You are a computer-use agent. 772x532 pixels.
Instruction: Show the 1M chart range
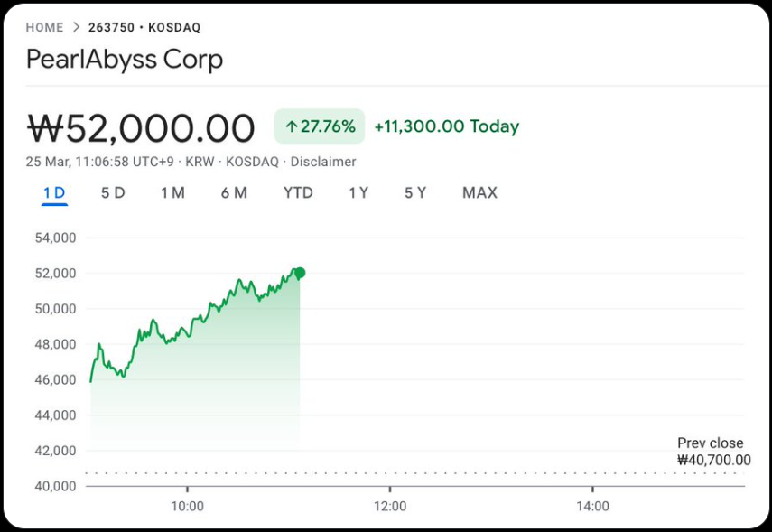[172, 192]
